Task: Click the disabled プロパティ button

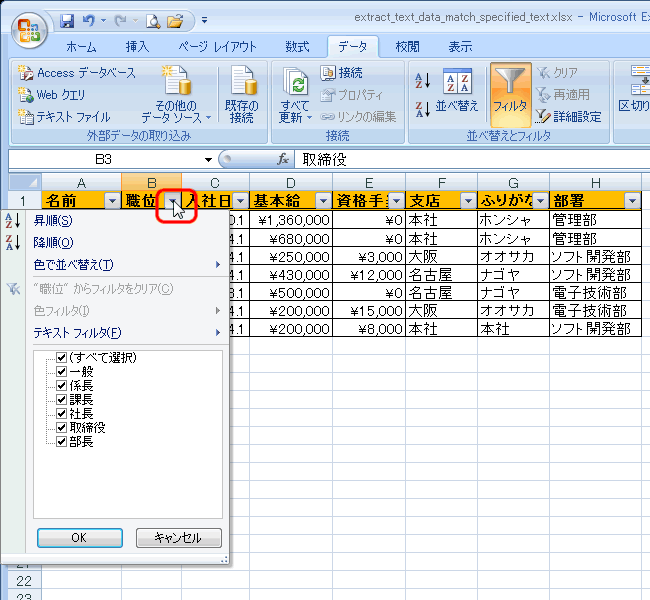Action: (352, 95)
